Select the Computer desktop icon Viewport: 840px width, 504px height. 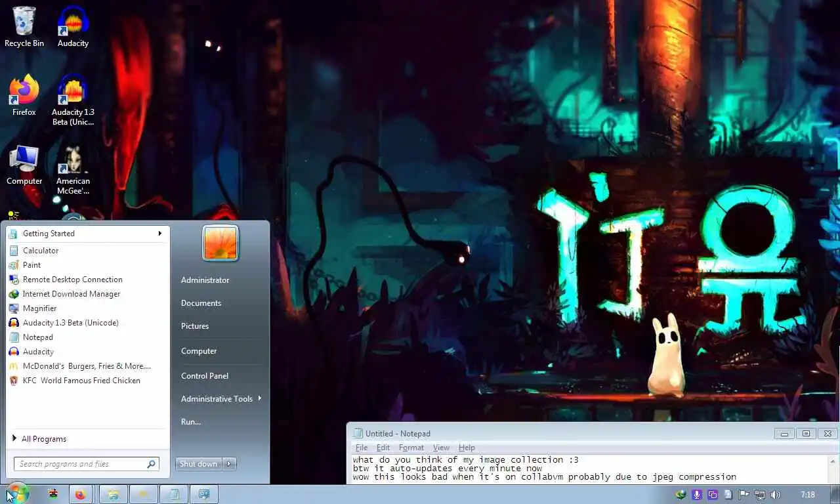(x=24, y=165)
